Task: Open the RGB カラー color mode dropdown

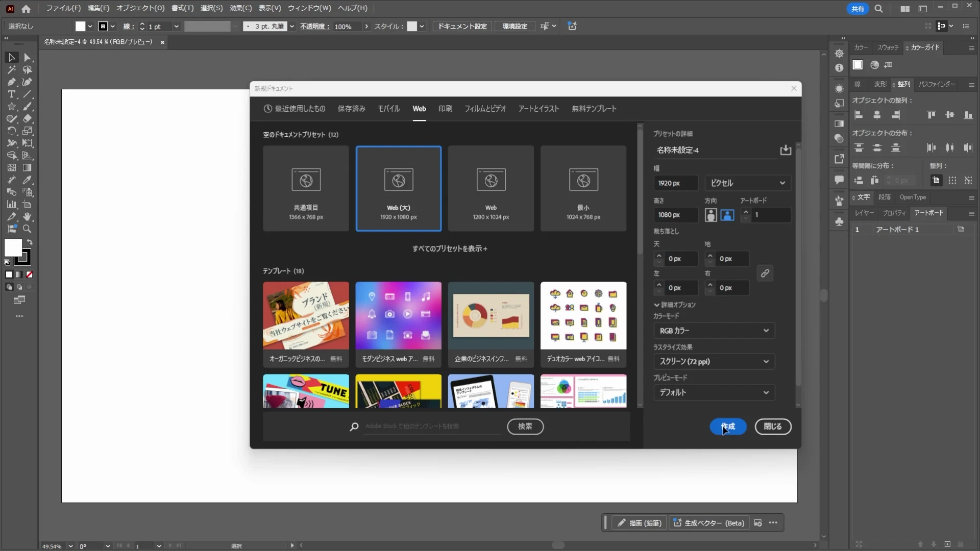Action: [714, 331]
